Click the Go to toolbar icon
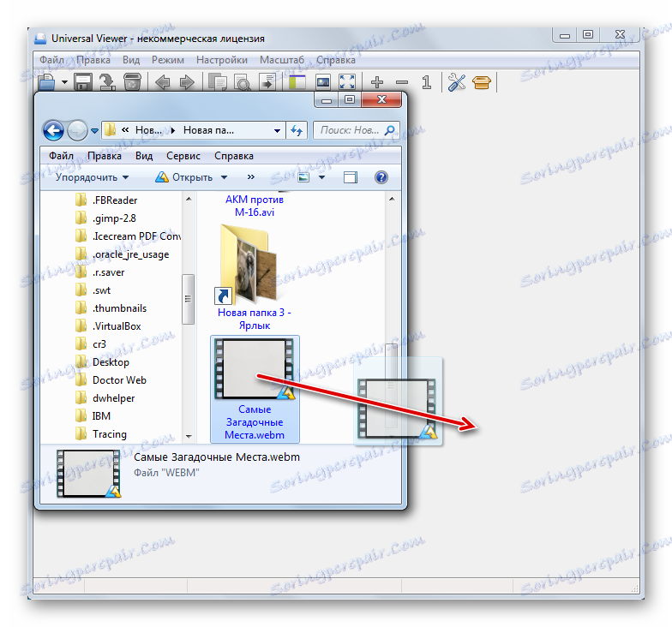The width and height of the screenshot is (672, 627). [267, 82]
